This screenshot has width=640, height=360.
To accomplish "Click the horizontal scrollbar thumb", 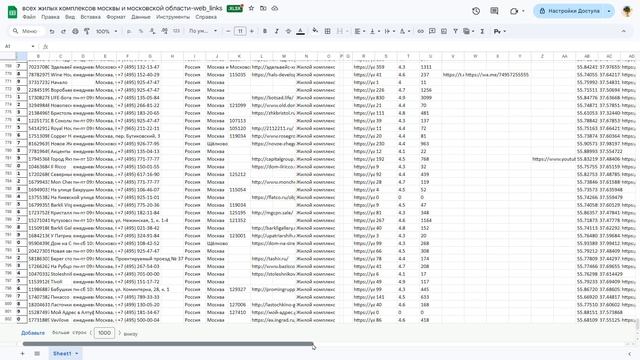I will point(168,344).
